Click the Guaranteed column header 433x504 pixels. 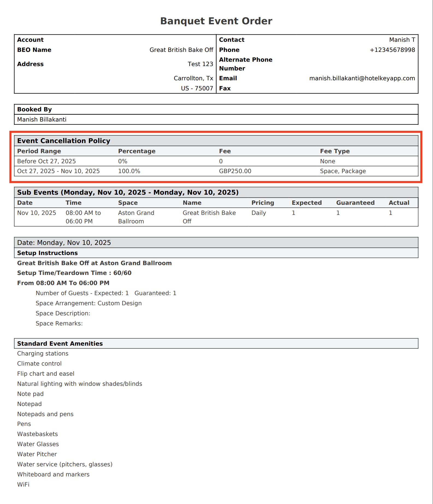coord(355,203)
